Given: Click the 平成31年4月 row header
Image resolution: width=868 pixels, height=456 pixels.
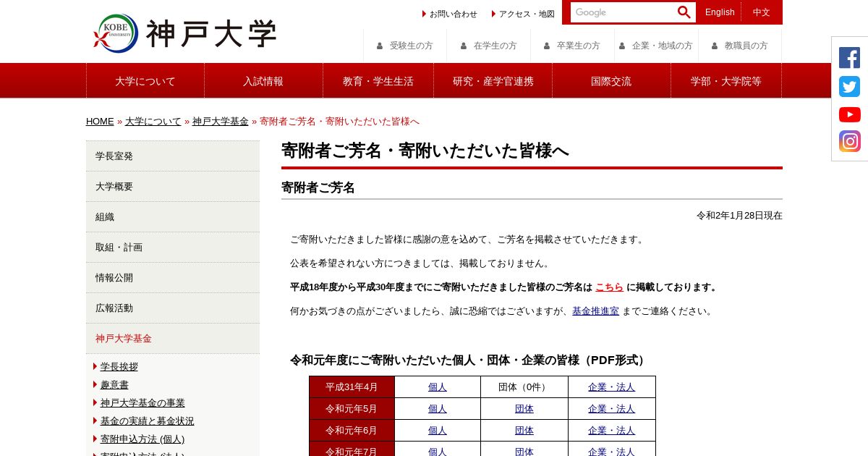Looking at the screenshot, I should coord(352,387).
